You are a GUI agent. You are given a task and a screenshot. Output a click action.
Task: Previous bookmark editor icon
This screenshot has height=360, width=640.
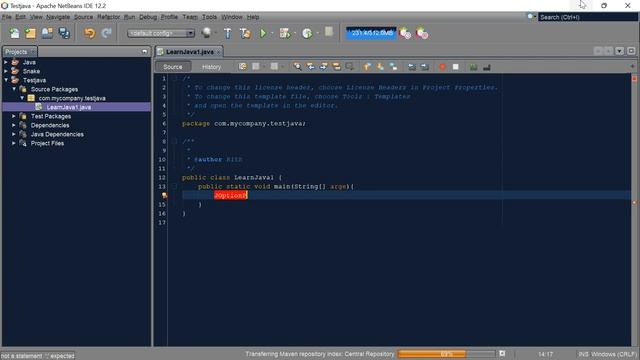(367, 67)
